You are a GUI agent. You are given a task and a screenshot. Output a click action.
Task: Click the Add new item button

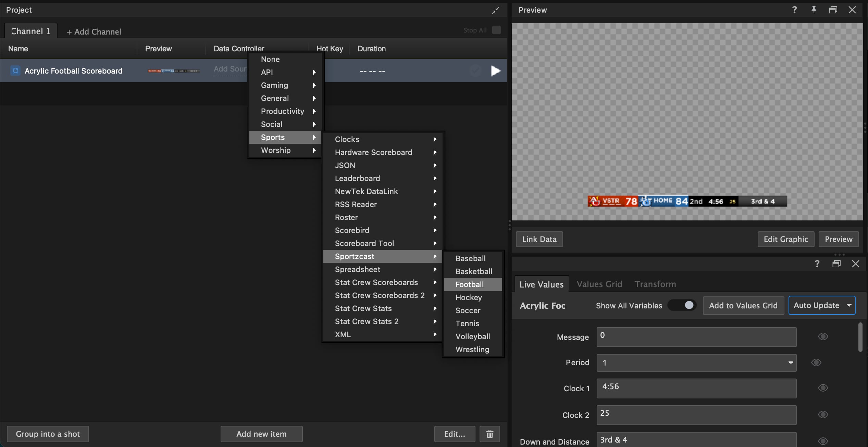tap(261, 434)
